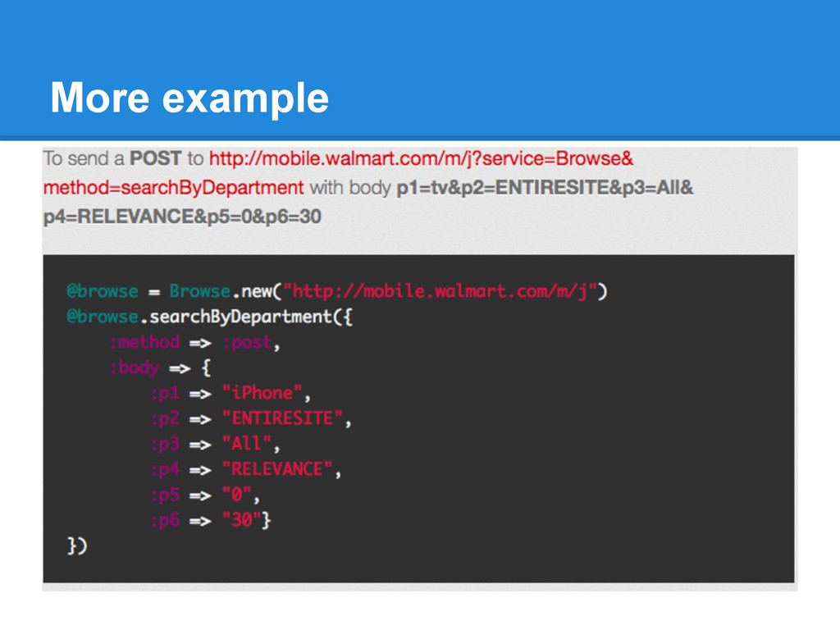This screenshot has width=840, height=630.
Task: Click the '@browse.searchByDepartment({' line
Action: point(209,317)
